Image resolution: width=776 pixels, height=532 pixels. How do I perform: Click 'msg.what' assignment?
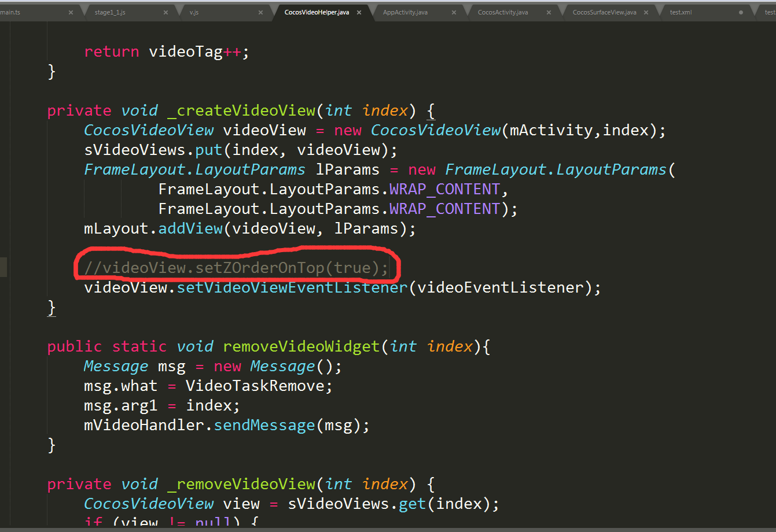tap(120, 386)
